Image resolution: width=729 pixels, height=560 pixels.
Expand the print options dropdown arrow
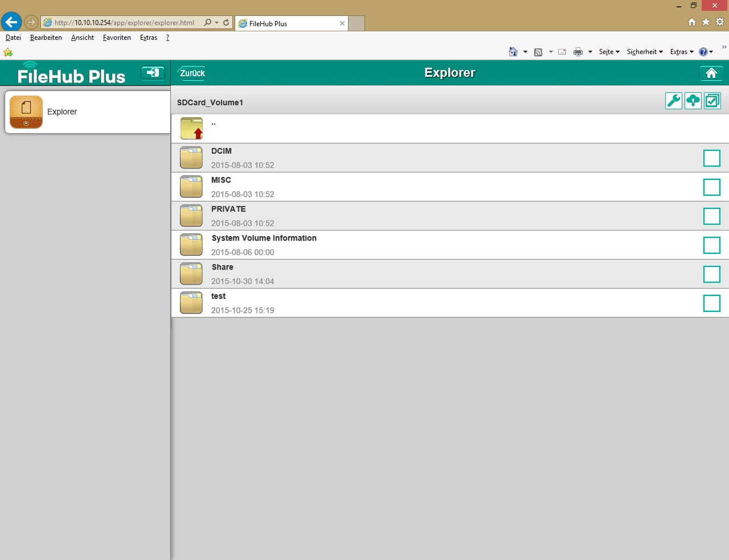(x=590, y=52)
